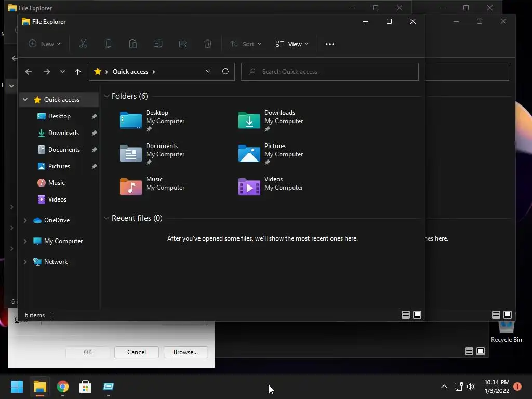
Task: Collapse the Folders (6) group
Action: point(107,96)
